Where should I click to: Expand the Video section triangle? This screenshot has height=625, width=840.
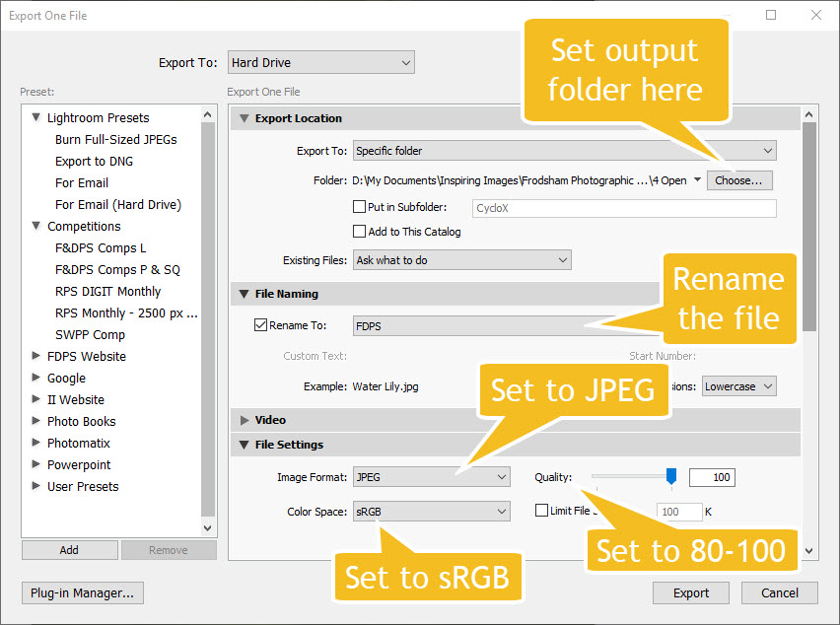click(x=242, y=420)
